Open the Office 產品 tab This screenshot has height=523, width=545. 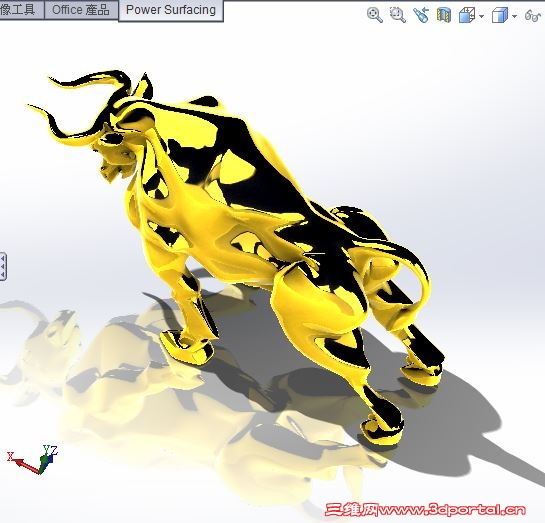pos(81,10)
